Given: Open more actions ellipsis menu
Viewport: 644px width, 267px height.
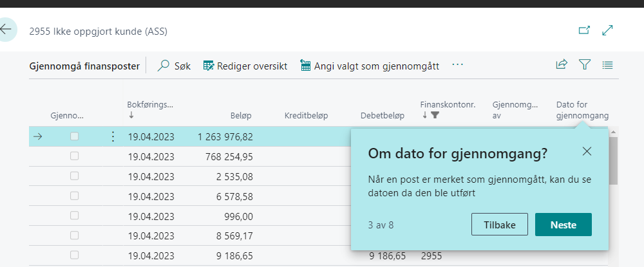Looking at the screenshot, I should pos(458,65).
